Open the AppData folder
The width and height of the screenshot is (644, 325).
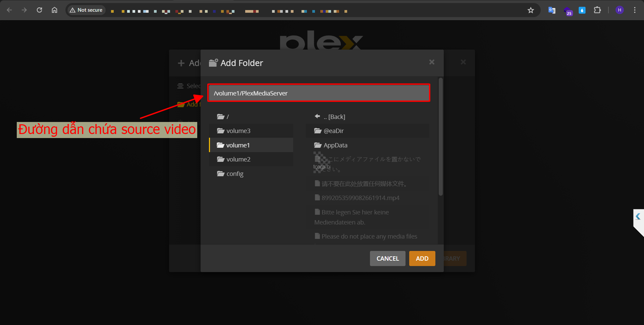pyautogui.click(x=335, y=145)
